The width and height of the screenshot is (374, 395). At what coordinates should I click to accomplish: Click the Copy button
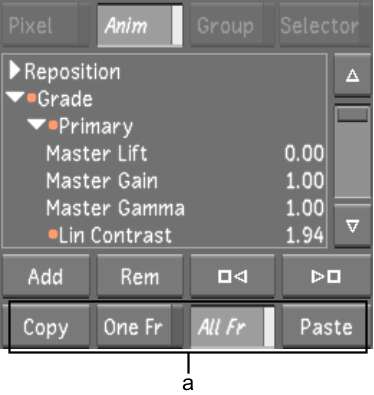[x=46, y=327]
